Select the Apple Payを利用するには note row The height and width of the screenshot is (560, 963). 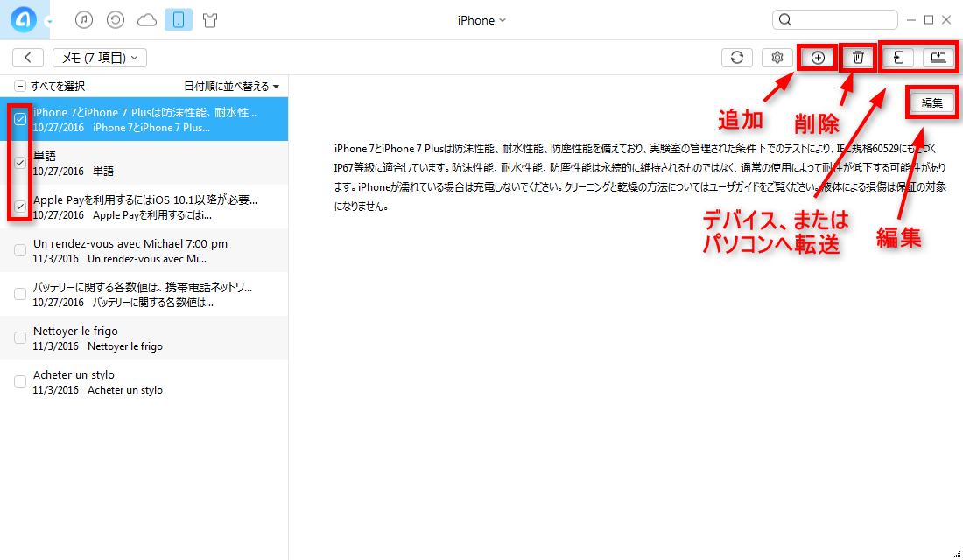click(144, 206)
